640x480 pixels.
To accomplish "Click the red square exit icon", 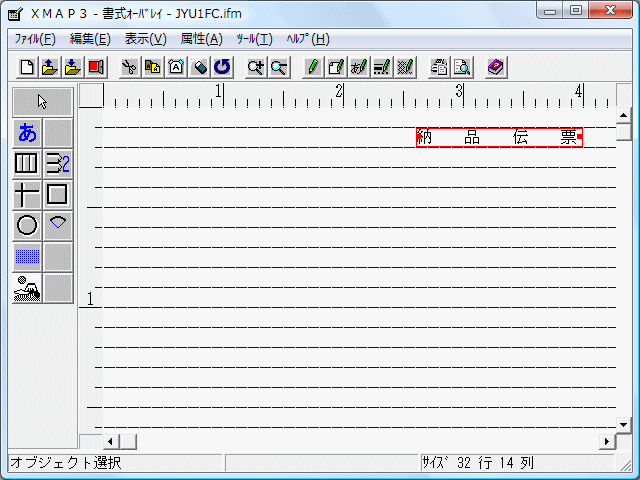I will coord(96,67).
